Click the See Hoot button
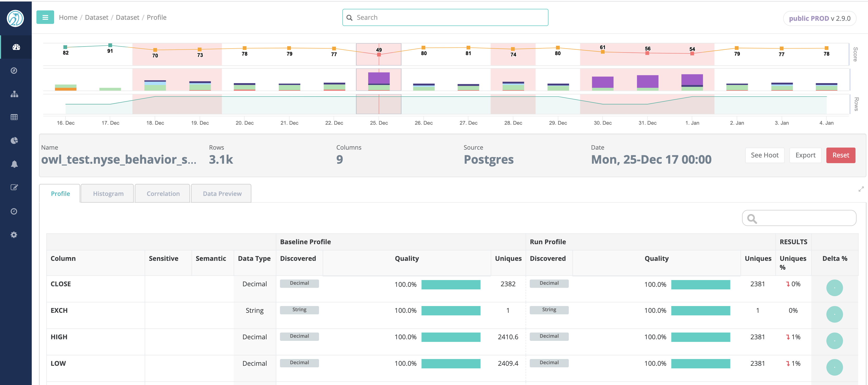868x385 pixels. click(764, 155)
